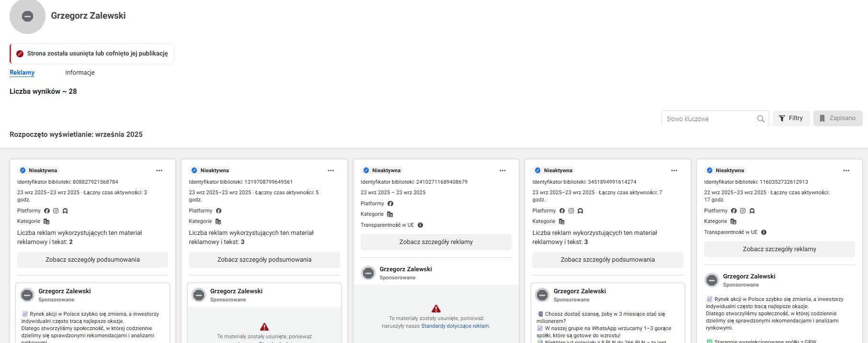Image resolution: width=868 pixels, height=343 pixels.
Task: Click category icon in ad 1319708799649561
Action: coord(218,221)
